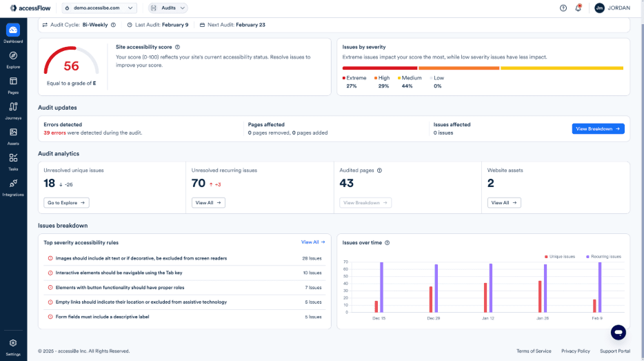The width and height of the screenshot is (644, 361).
Task: Open the Terms of Service link
Action: click(x=534, y=351)
